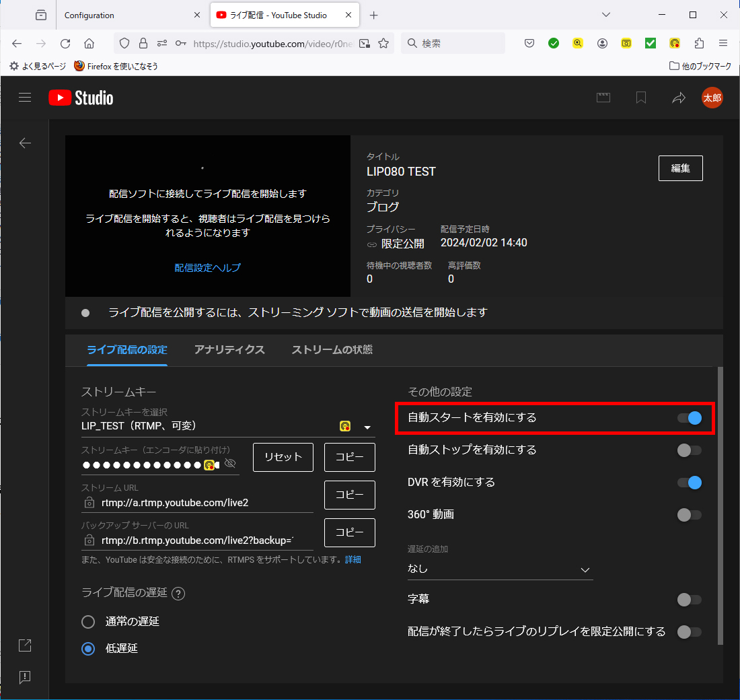The image size is (740, 700).
Task: Click the shield tracking protection icon
Action: [x=124, y=44]
